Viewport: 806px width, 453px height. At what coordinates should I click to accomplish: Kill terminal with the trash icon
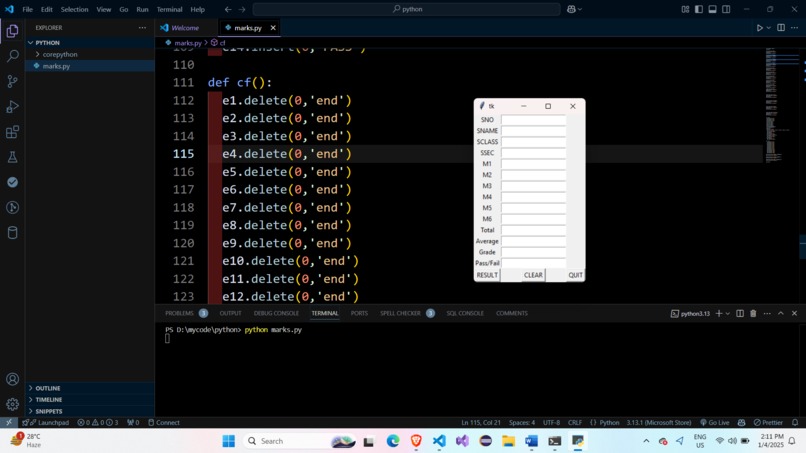click(x=753, y=313)
